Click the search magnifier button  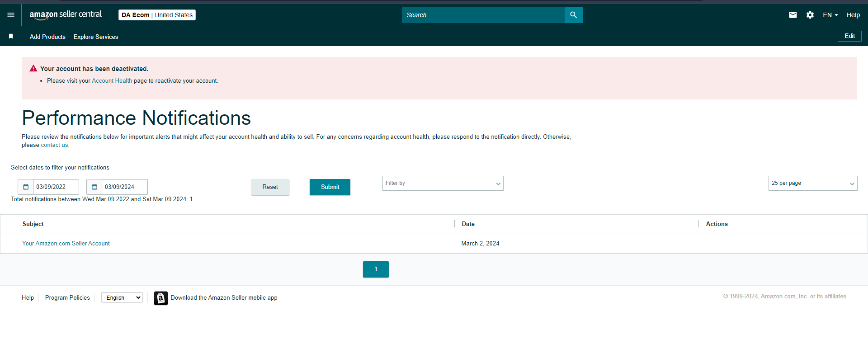[573, 15]
